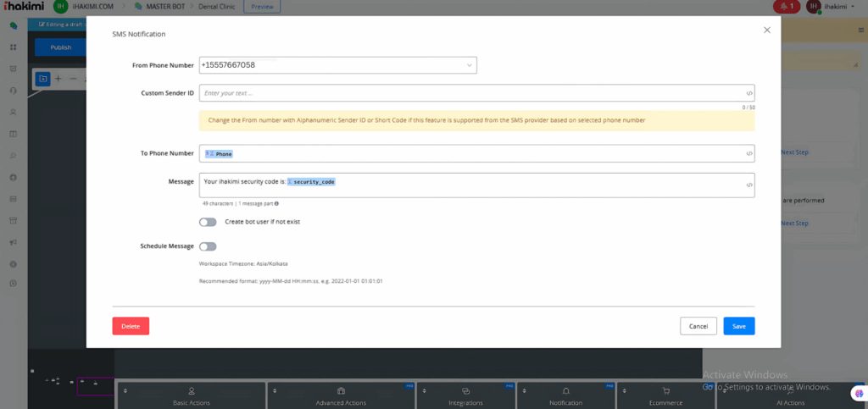Click the Cancel button
Viewport: 868px width, 409px height.
[x=698, y=326]
